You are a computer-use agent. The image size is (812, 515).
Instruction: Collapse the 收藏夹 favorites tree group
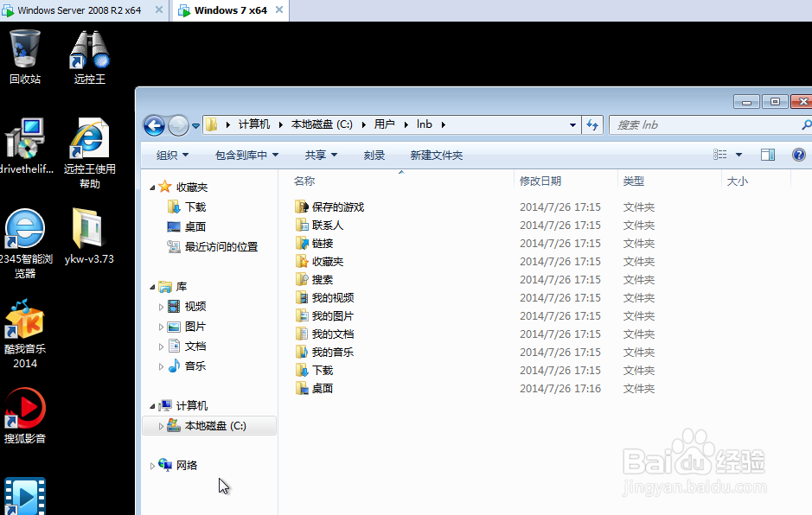point(152,188)
